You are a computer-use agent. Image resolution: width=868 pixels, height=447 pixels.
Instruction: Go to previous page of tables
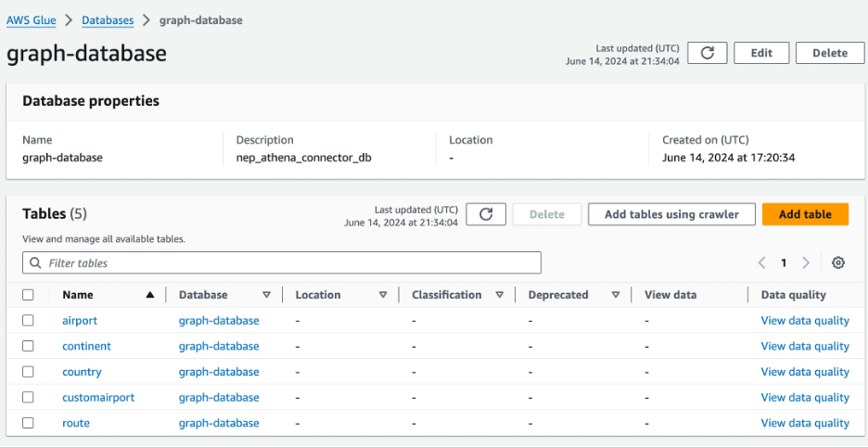pyautogui.click(x=761, y=263)
